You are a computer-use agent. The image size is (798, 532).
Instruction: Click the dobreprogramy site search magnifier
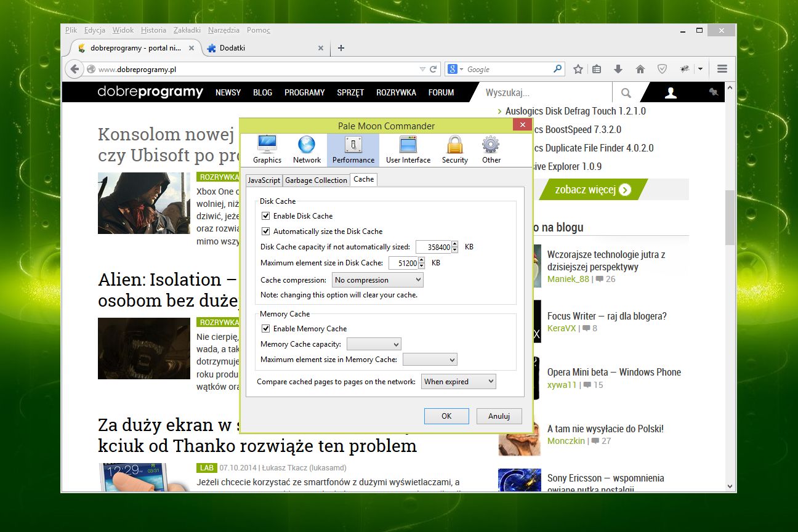tap(626, 93)
